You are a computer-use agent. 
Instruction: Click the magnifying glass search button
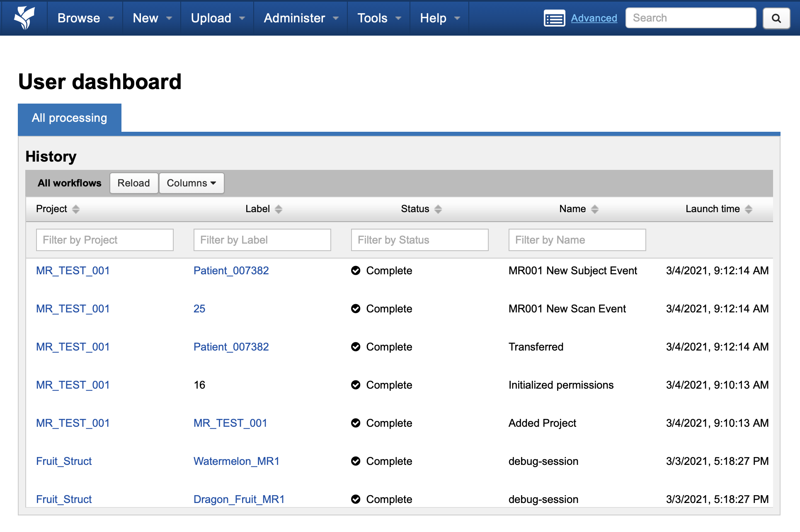click(x=776, y=18)
